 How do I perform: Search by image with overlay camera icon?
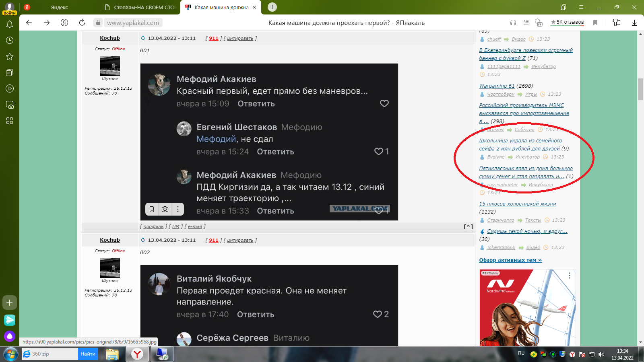click(x=165, y=209)
